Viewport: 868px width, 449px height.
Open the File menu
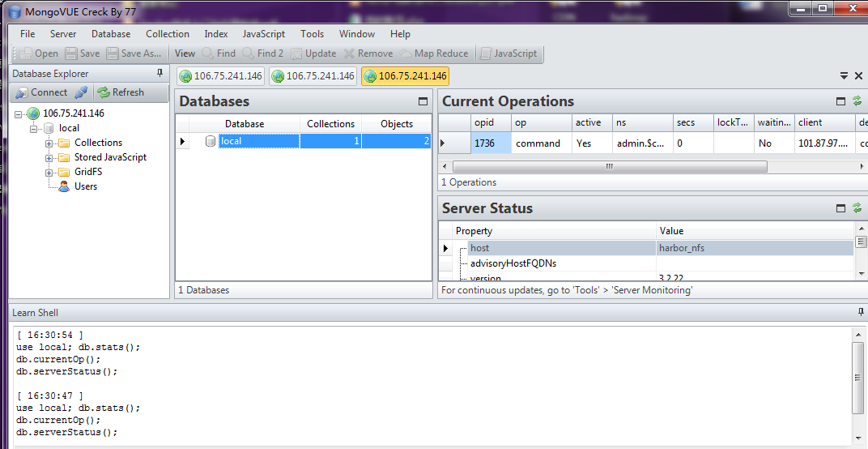click(x=28, y=34)
